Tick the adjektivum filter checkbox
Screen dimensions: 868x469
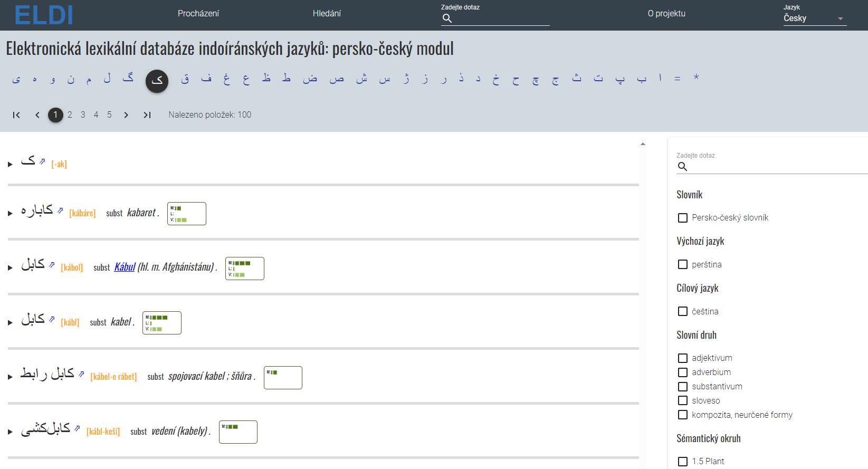682,358
